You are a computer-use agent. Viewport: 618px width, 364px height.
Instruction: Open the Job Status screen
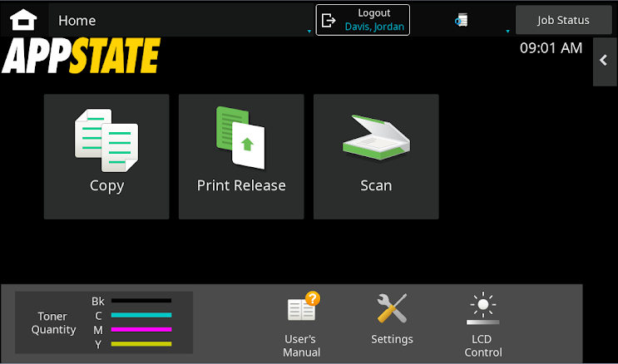coord(564,20)
